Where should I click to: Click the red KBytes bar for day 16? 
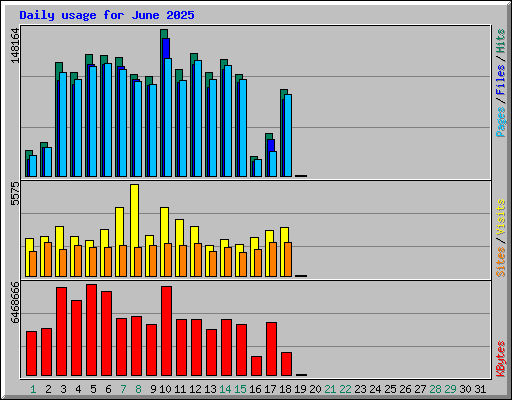click(x=256, y=366)
